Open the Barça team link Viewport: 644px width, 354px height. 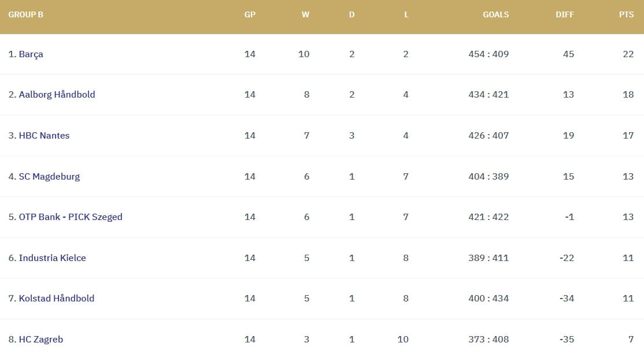(31, 54)
